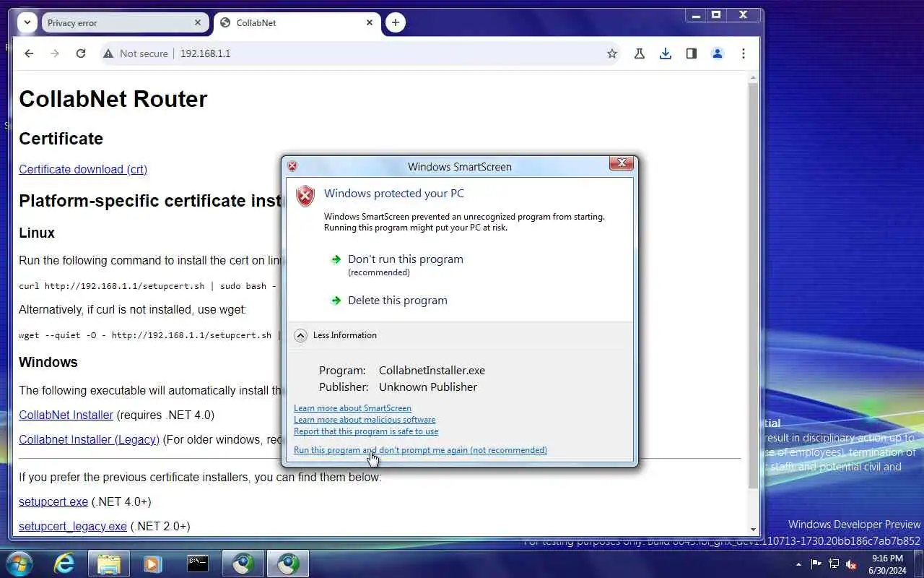Image resolution: width=924 pixels, height=578 pixels.
Task: Show Chrome downloads
Action: tap(666, 53)
